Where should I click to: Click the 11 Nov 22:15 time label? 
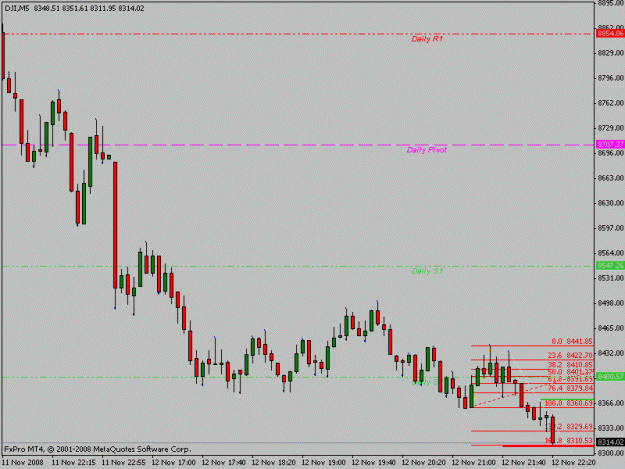click(x=73, y=463)
